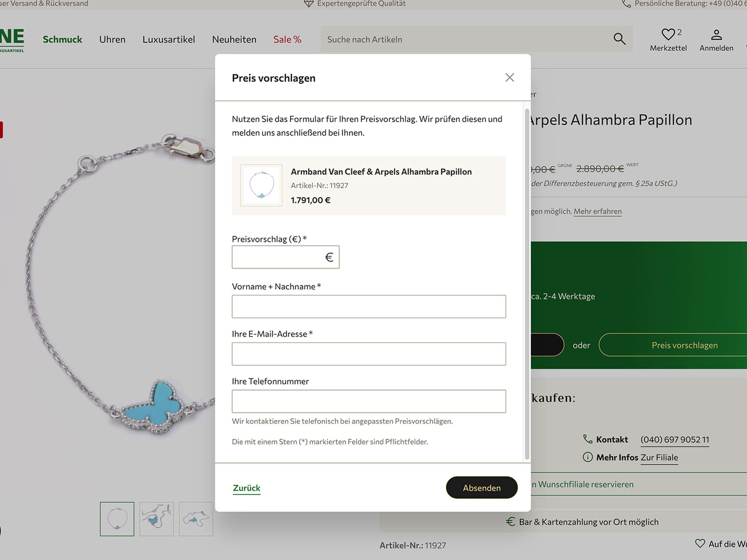
Task: Click the dialog's vertical scrollbar
Action: pos(527,285)
